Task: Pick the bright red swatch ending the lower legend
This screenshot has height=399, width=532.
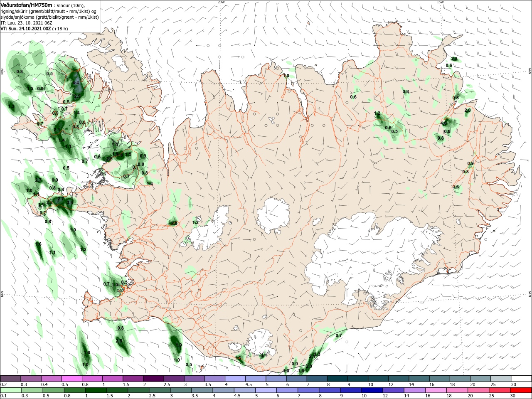Action: click(x=521, y=390)
